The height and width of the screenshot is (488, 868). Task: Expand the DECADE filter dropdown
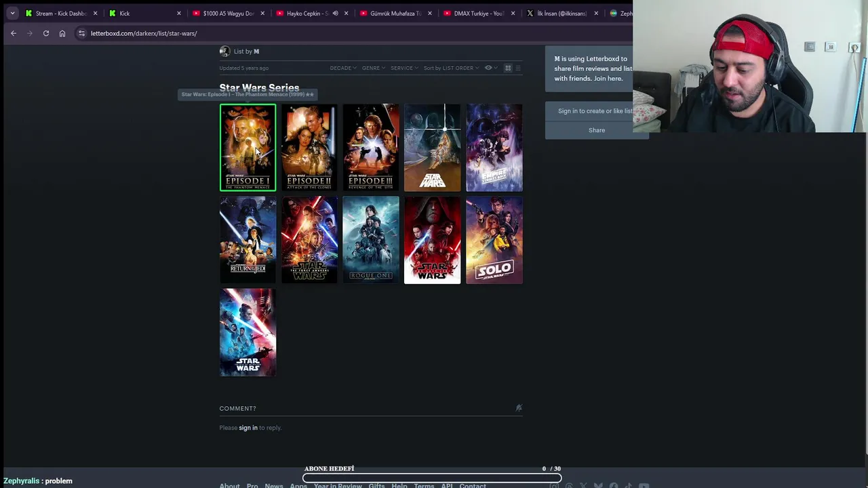343,68
